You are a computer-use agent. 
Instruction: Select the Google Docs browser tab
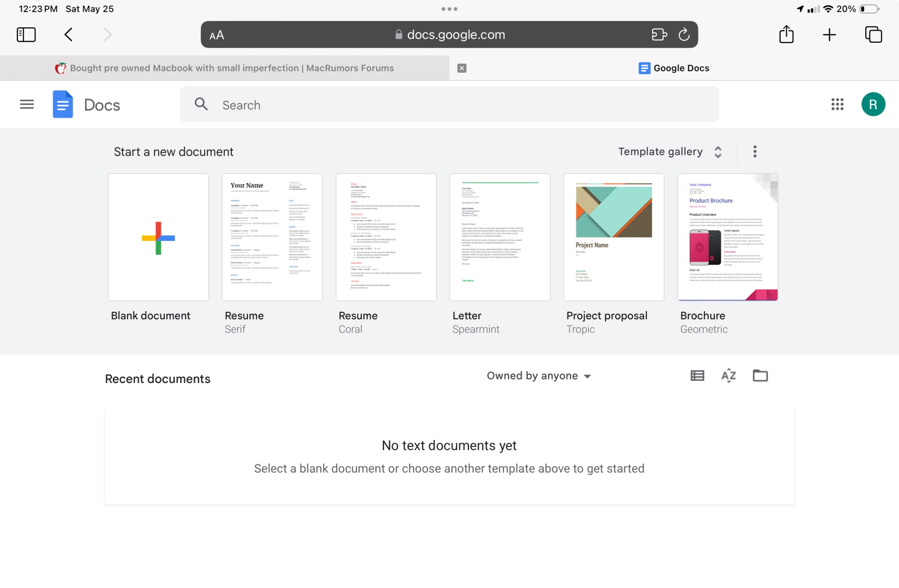[673, 68]
